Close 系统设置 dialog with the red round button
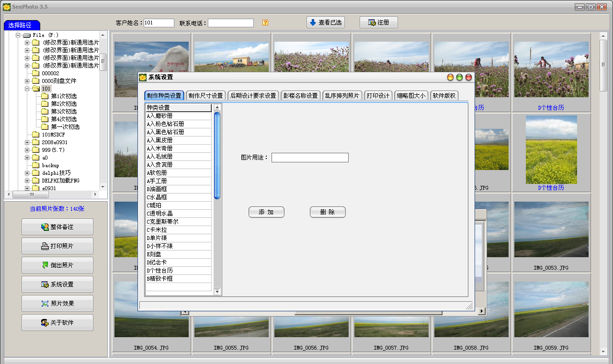The image size is (613, 364). (468, 77)
